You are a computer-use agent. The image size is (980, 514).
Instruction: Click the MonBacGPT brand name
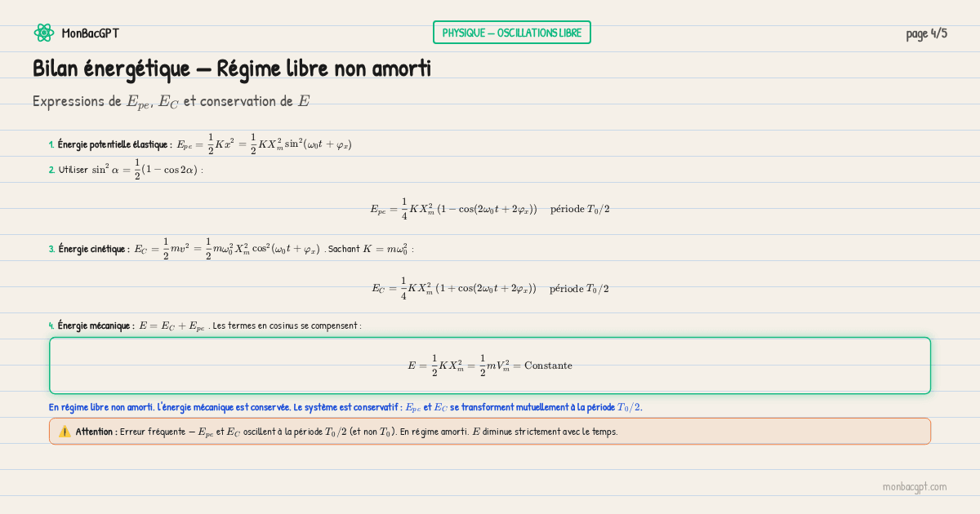(90, 33)
